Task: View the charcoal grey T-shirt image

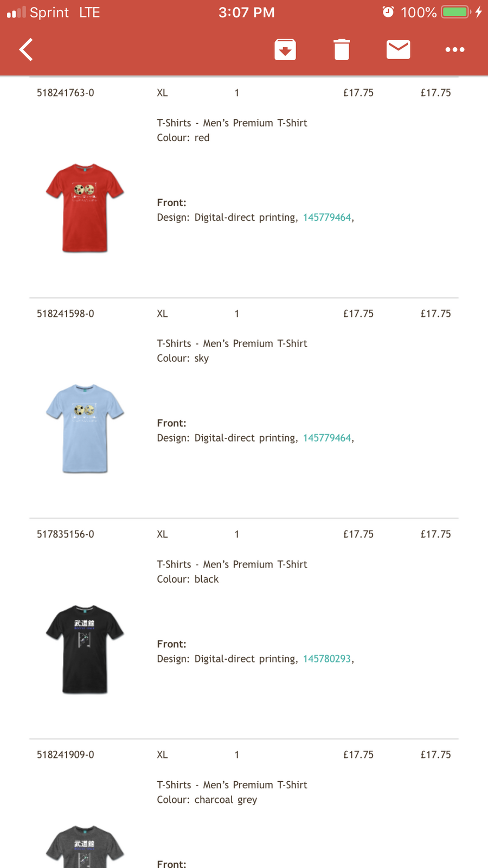Action: 85,846
